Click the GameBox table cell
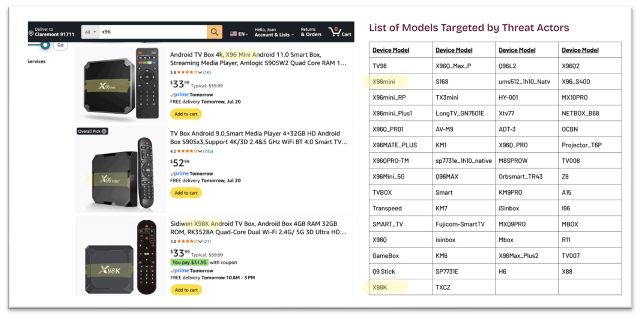Viewport: 644px width, 319px height. click(400, 256)
